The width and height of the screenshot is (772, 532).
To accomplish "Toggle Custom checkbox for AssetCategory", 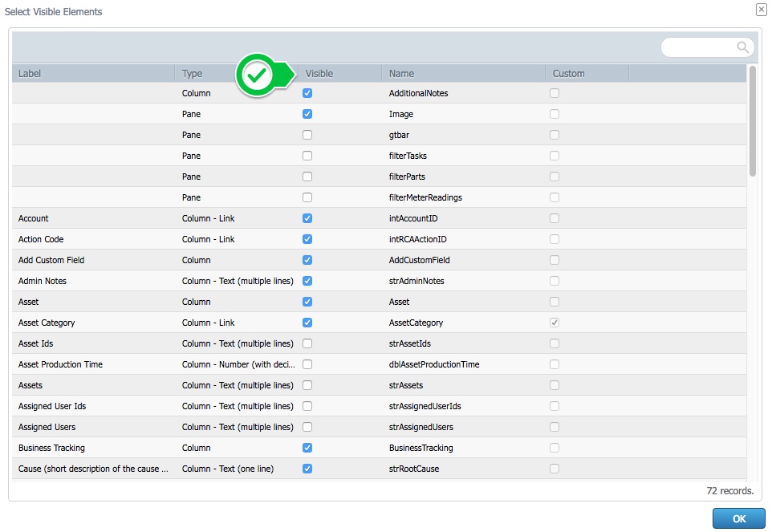I will (x=555, y=323).
